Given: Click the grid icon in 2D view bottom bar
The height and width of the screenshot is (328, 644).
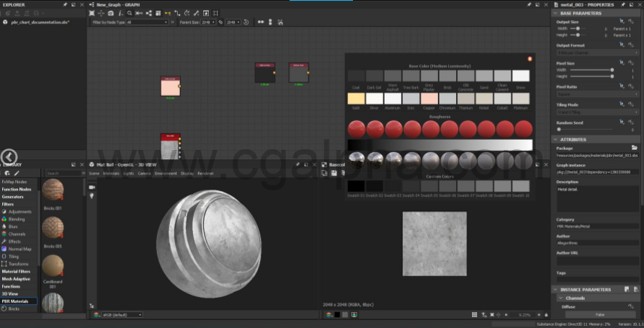Looking at the screenshot, I should point(474,314).
